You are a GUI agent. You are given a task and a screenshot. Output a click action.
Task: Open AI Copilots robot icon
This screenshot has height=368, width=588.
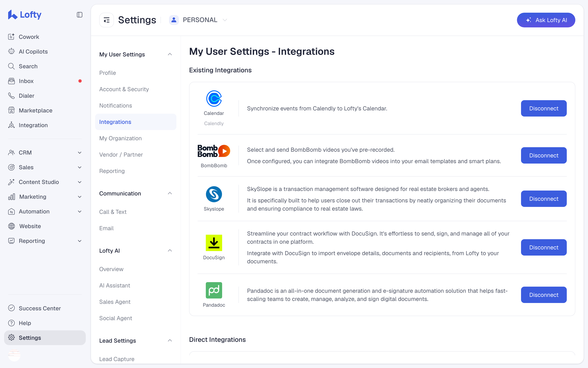click(x=11, y=51)
